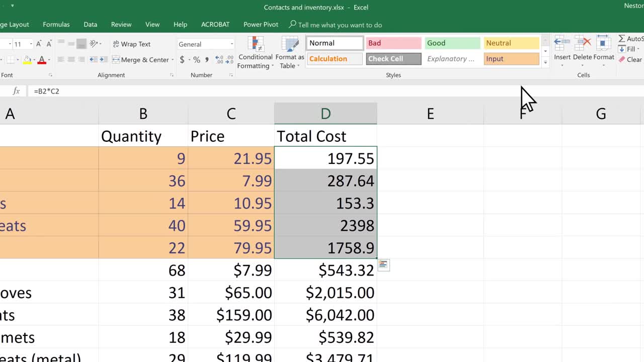Screen dimensions: 644x362
Task: Click the Insert Function fx icon
Action: point(16,91)
